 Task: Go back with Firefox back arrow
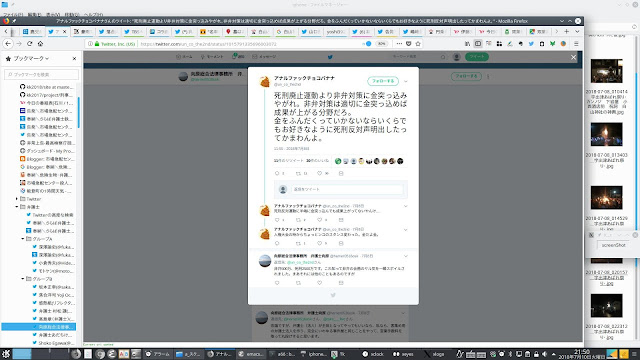click(8, 43)
